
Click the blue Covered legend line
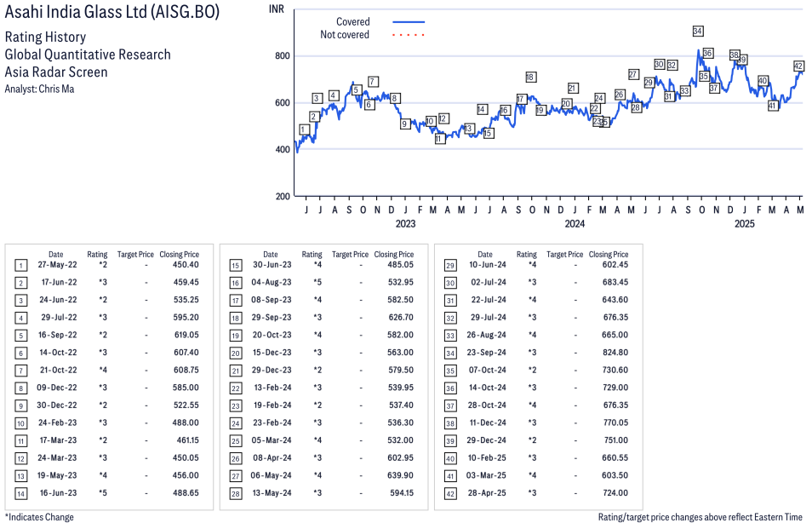(x=409, y=22)
